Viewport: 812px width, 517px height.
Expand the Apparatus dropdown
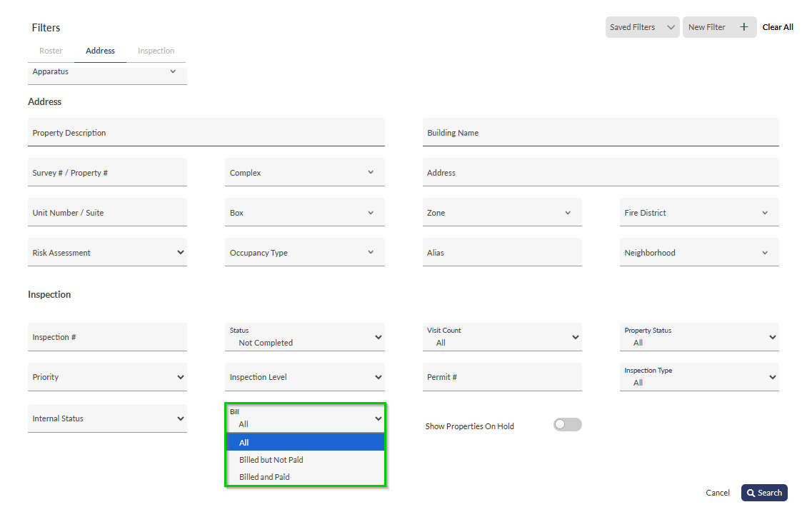point(107,72)
